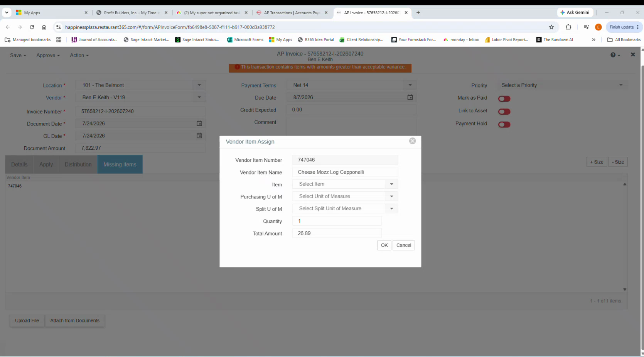This screenshot has width=644, height=357.
Task: Click the - Size button
Action: click(x=618, y=162)
